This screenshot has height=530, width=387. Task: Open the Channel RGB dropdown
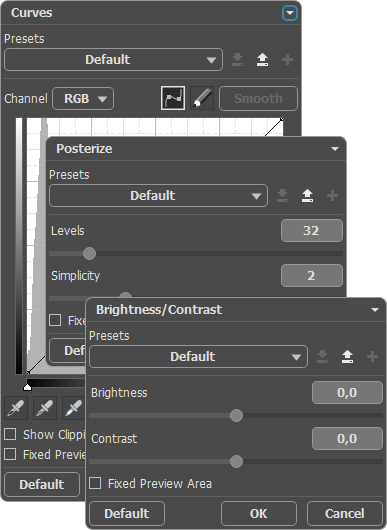click(x=83, y=98)
